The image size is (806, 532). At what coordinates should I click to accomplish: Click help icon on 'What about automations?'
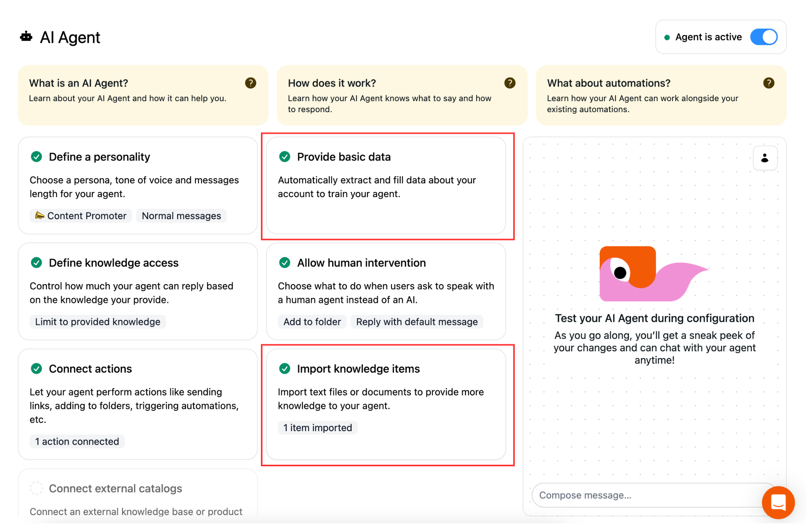768,83
